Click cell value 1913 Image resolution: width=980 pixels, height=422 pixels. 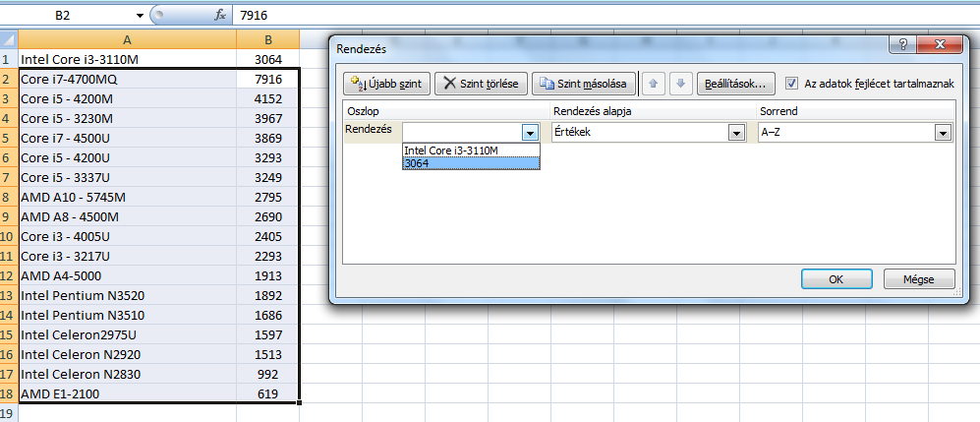268,275
